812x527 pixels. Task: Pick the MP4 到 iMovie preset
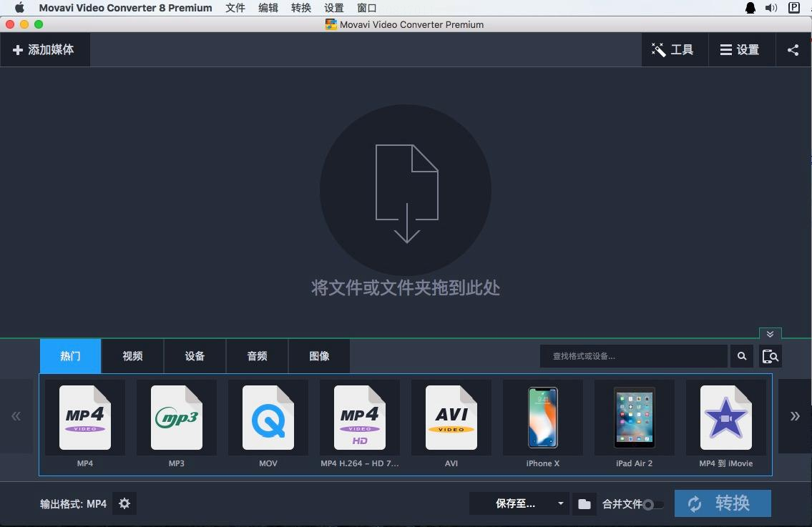pos(726,418)
